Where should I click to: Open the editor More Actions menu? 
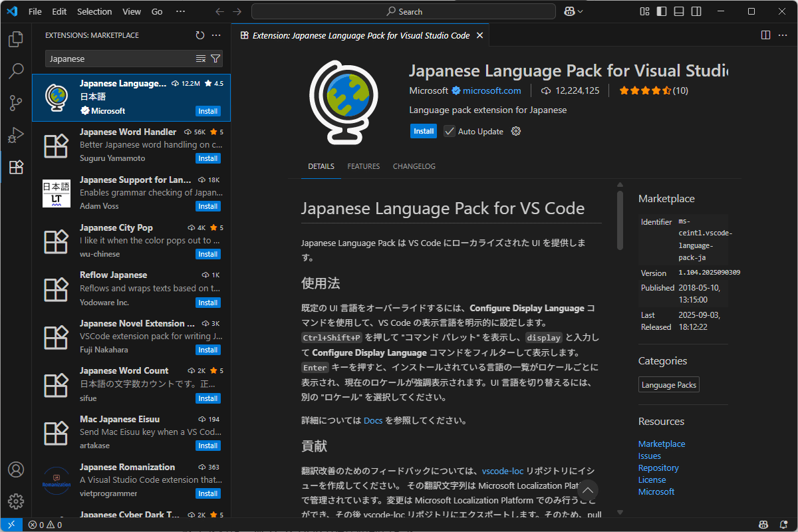click(783, 35)
